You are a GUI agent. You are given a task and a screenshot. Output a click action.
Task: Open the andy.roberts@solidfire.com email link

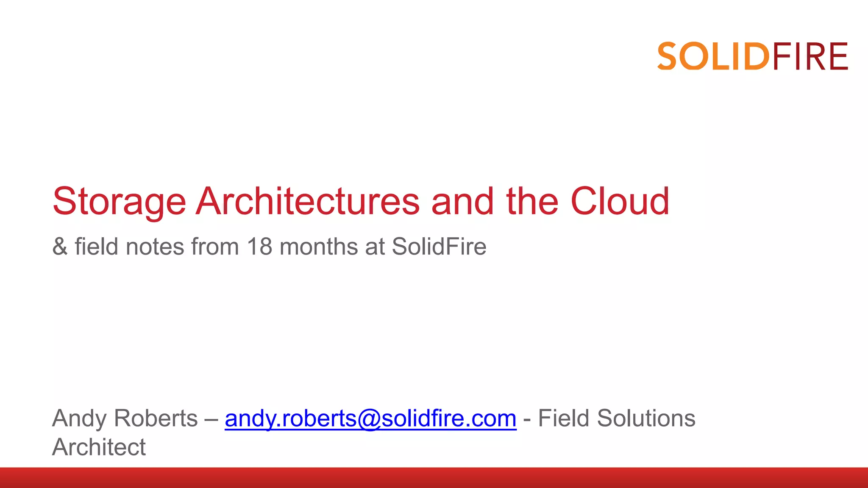pyautogui.click(x=370, y=419)
